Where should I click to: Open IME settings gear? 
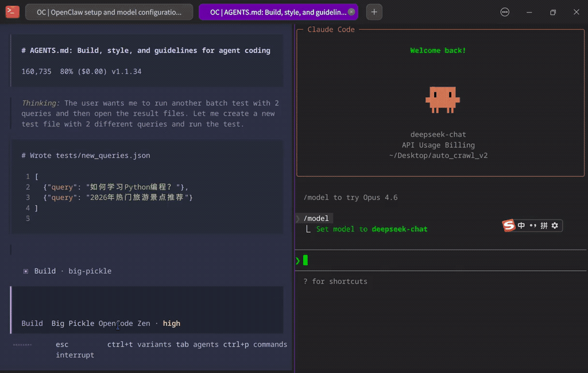pyautogui.click(x=555, y=225)
